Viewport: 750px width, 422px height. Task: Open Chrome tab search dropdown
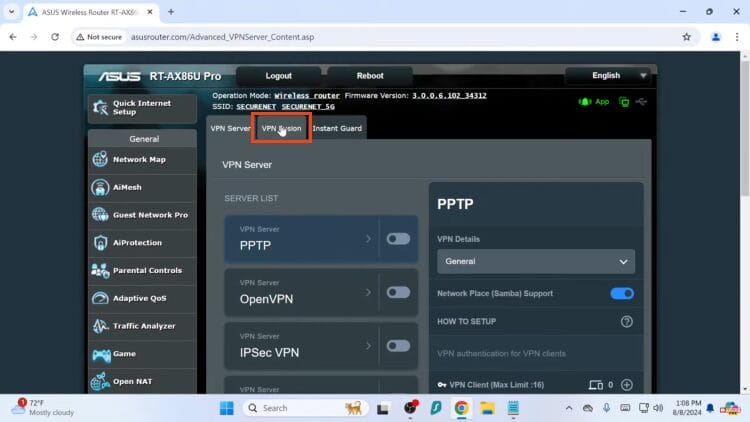coord(11,11)
